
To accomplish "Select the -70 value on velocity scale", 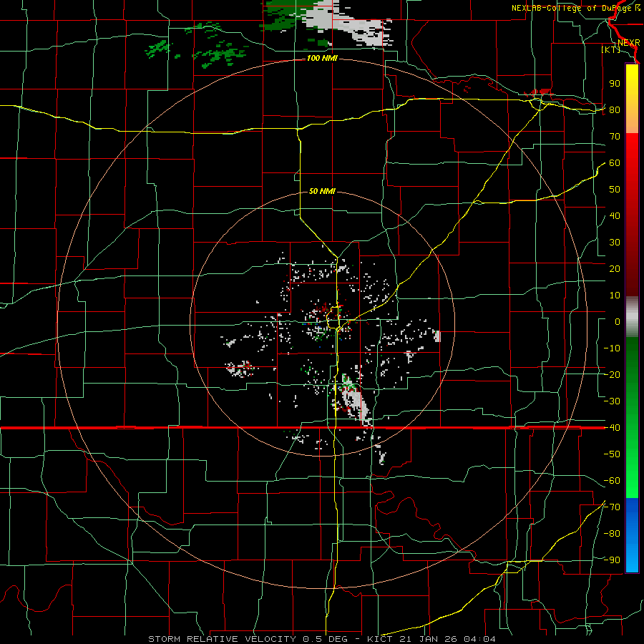I will [612, 507].
